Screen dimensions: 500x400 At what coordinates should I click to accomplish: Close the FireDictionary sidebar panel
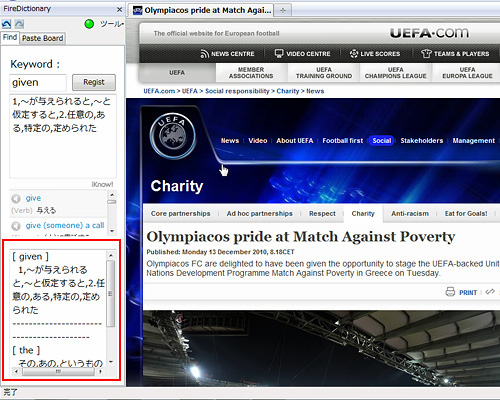(x=119, y=10)
